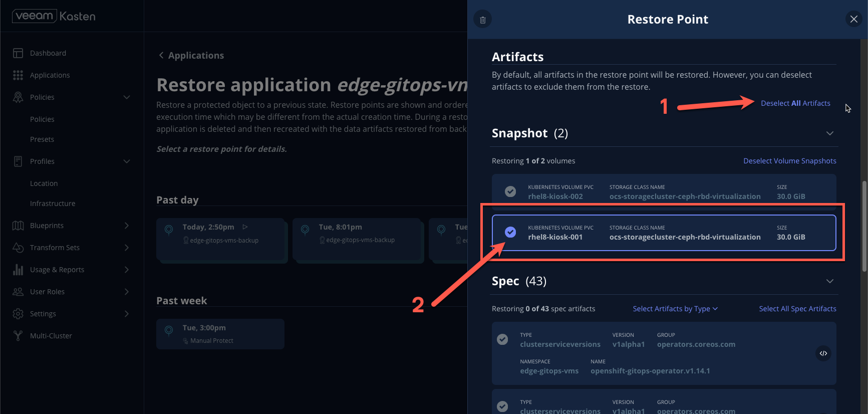Click the Usage & Reports chart icon
The height and width of the screenshot is (414, 868).
[18, 270]
